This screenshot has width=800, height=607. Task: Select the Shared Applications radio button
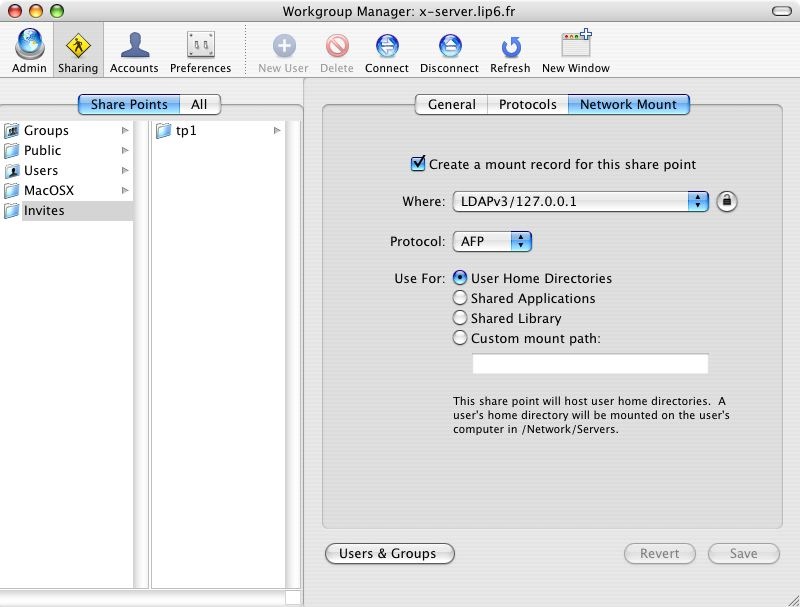tap(460, 298)
